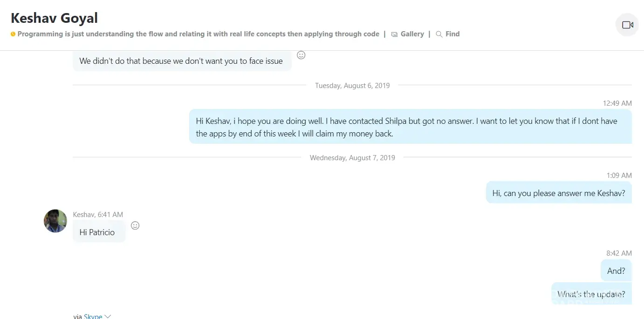Viewport: 644px width, 319px height.
Task: Click the Tuesday, August 6, 2019 date separator
Action: click(x=352, y=85)
